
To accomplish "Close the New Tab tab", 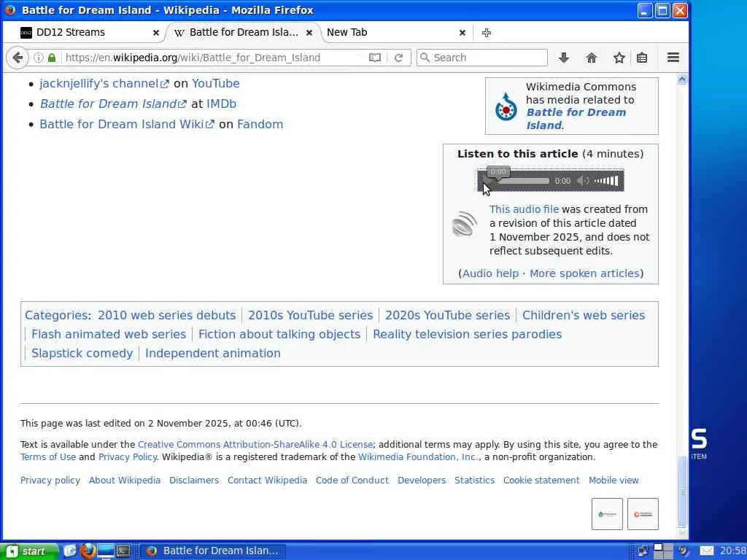I will tap(462, 33).
